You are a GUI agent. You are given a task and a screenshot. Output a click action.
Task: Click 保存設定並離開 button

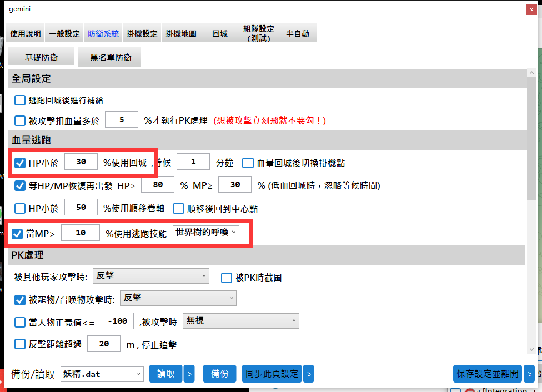click(488, 374)
